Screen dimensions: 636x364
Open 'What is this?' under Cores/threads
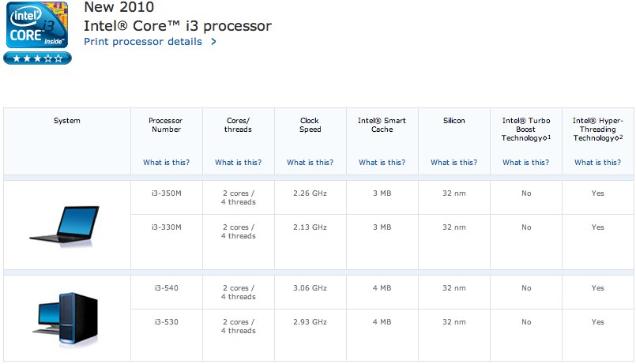coord(238,163)
